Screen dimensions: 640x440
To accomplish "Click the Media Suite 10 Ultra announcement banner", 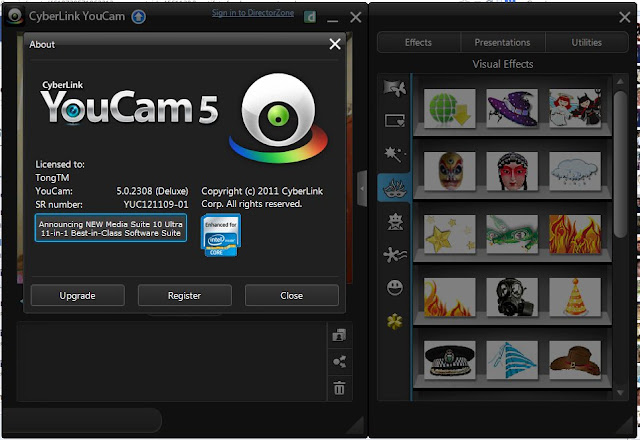I will [111, 228].
